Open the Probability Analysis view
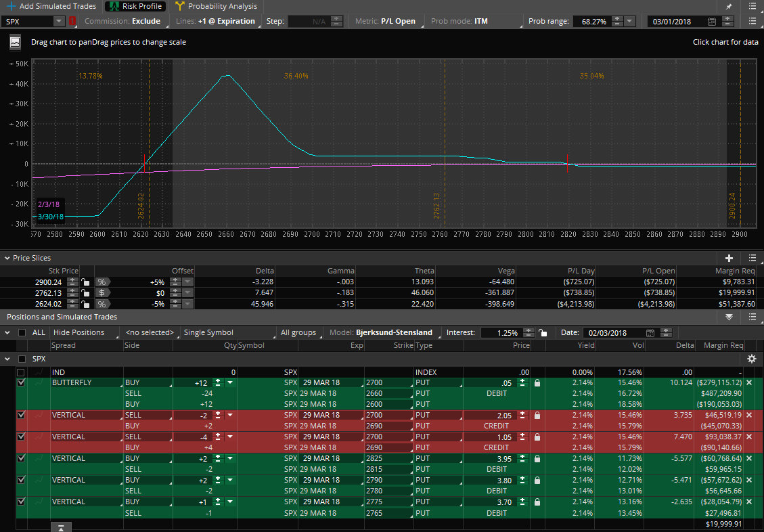Image resolution: width=764 pixels, height=532 pixels. tap(216, 6)
